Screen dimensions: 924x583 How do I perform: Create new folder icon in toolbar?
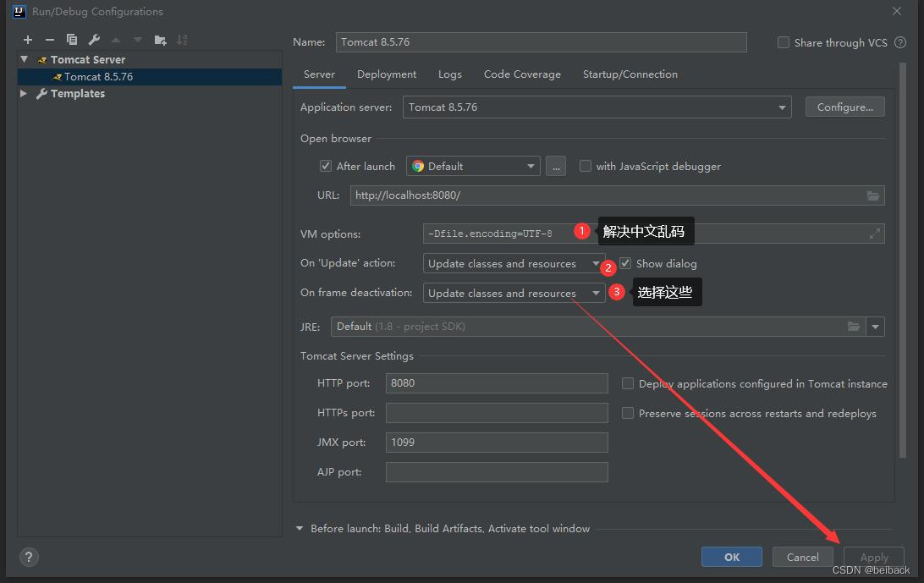pyautogui.click(x=160, y=40)
